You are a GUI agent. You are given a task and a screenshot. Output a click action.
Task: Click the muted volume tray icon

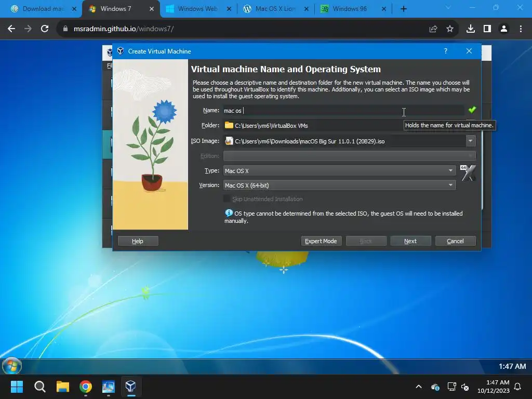[465, 387]
